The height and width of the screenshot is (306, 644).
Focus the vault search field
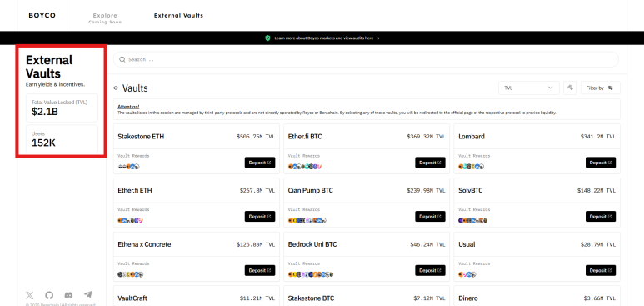pos(366,60)
